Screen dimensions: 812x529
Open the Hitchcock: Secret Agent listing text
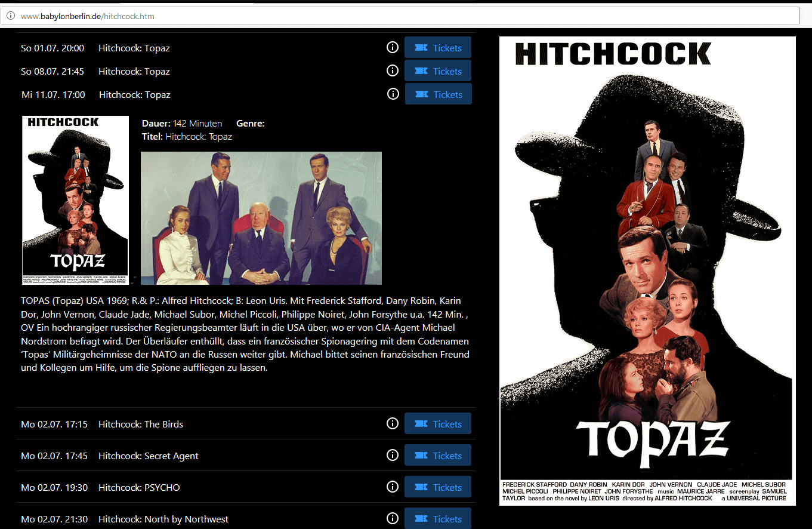click(x=148, y=456)
